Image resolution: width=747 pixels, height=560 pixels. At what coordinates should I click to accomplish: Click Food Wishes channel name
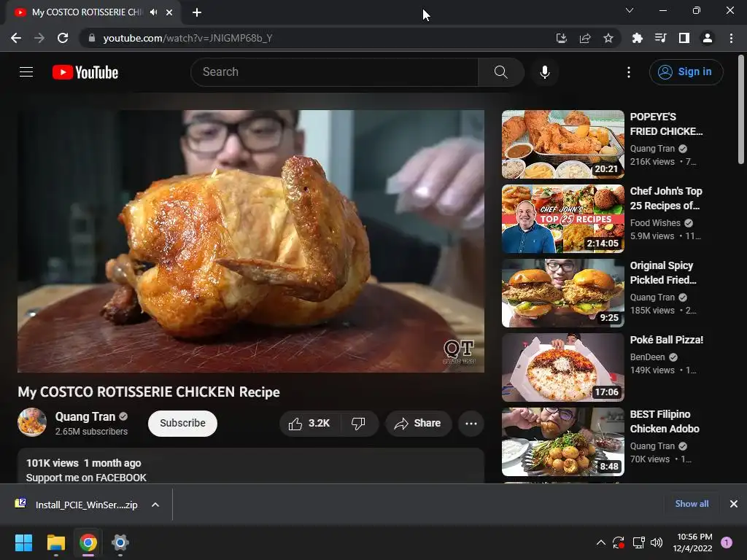(655, 223)
